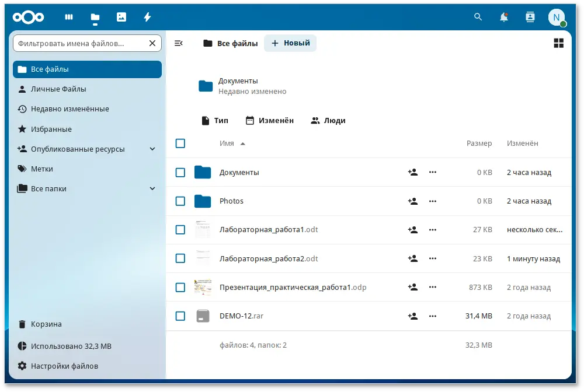
Task: Collapse the left navigation sidebar
Action: pyautogui.click(x=179, y=43)
